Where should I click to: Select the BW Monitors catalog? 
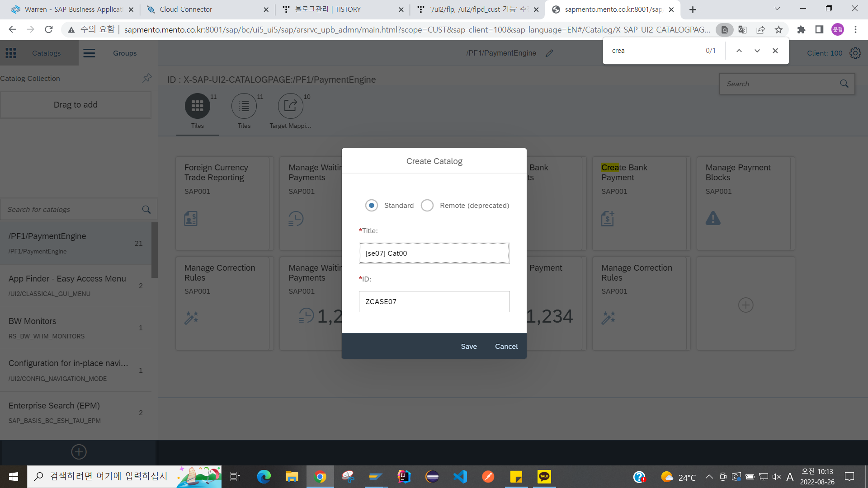pos(75,328)
